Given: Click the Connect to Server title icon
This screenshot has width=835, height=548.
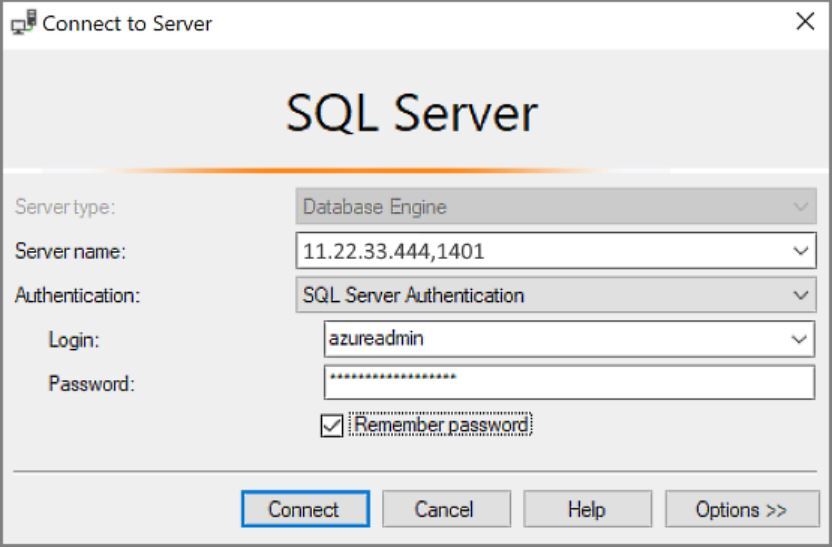Looking at the screenshot, I should click(x=23, y=22).
